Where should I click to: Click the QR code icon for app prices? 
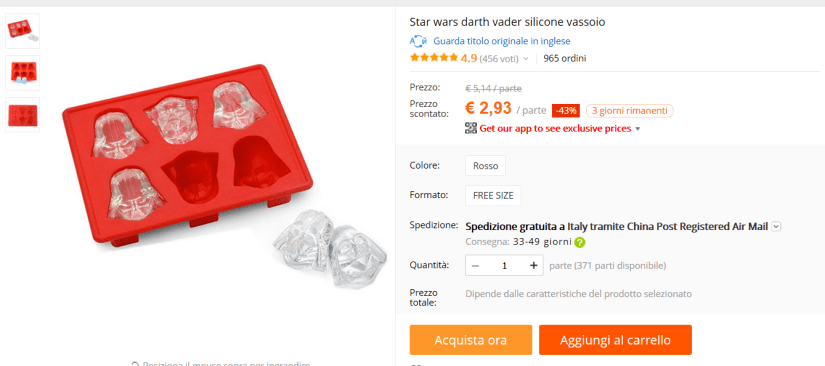(471, 128)
